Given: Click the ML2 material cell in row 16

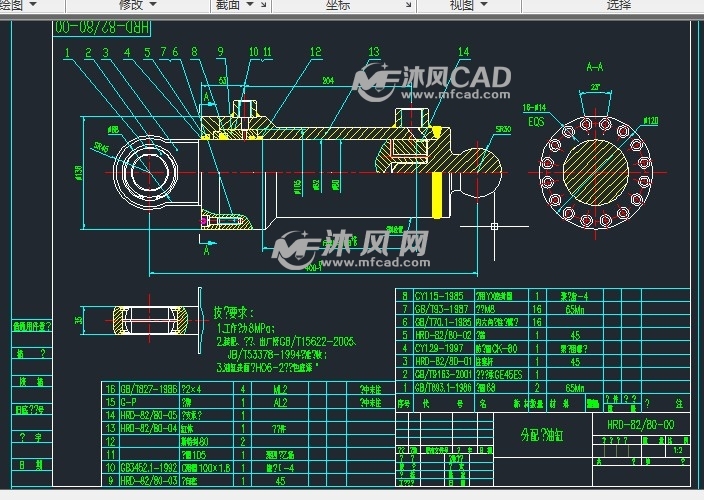Looking at the screenshot, I should click(280, 389).
